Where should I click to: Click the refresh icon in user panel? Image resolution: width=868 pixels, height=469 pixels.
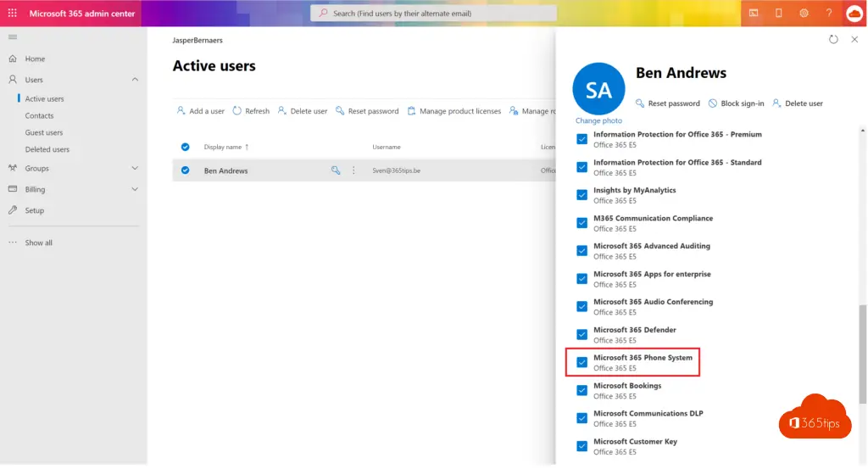[x=833, y=40]
